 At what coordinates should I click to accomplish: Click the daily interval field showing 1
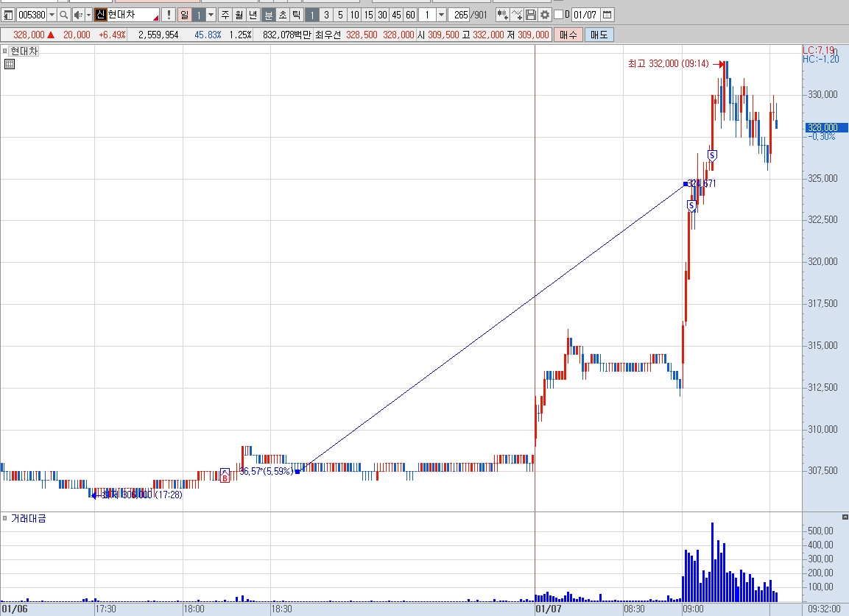(199, 15)
